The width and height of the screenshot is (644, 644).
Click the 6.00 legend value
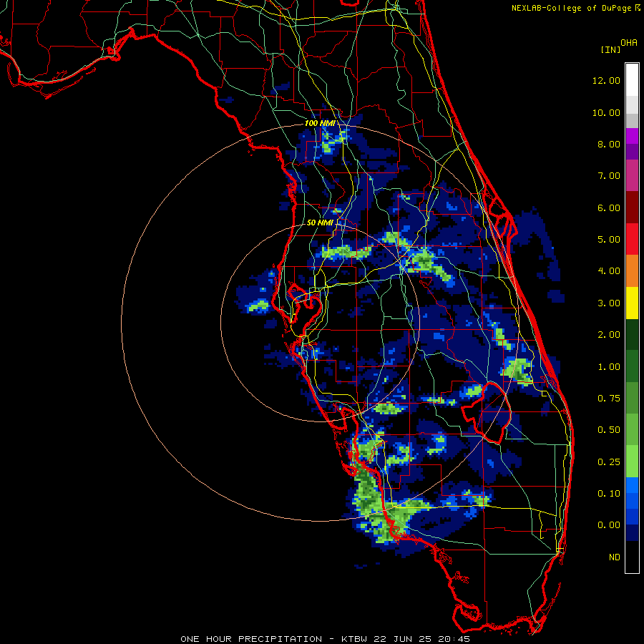609,208
